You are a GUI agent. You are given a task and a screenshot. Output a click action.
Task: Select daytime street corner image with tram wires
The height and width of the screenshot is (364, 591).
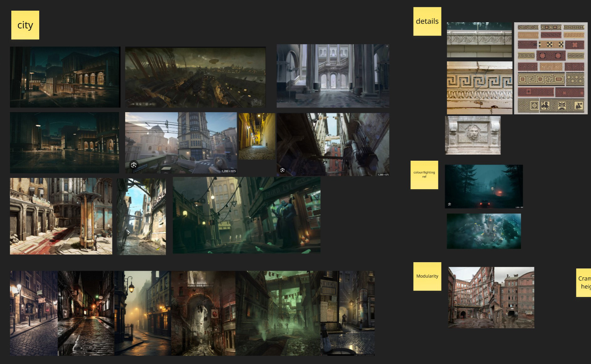181,143
